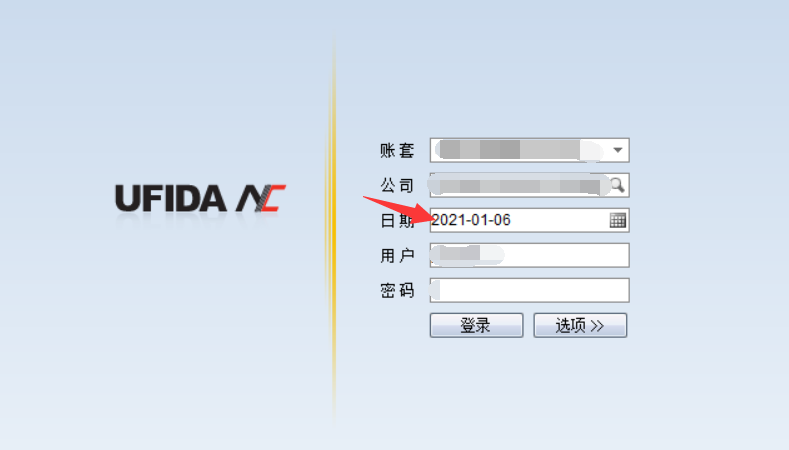Click the 日期 label text
Image resolution: width=789 pixels, height=450 pixels.
coord(397,220)
